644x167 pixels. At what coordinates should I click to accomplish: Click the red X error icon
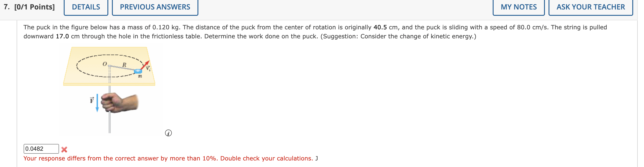pos(64,149)
